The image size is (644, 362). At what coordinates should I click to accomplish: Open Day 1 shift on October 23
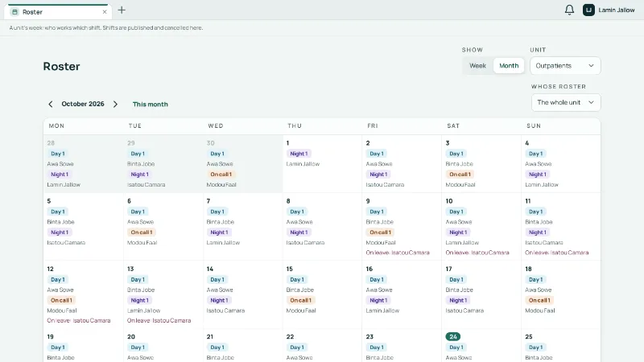coord(376,348)
